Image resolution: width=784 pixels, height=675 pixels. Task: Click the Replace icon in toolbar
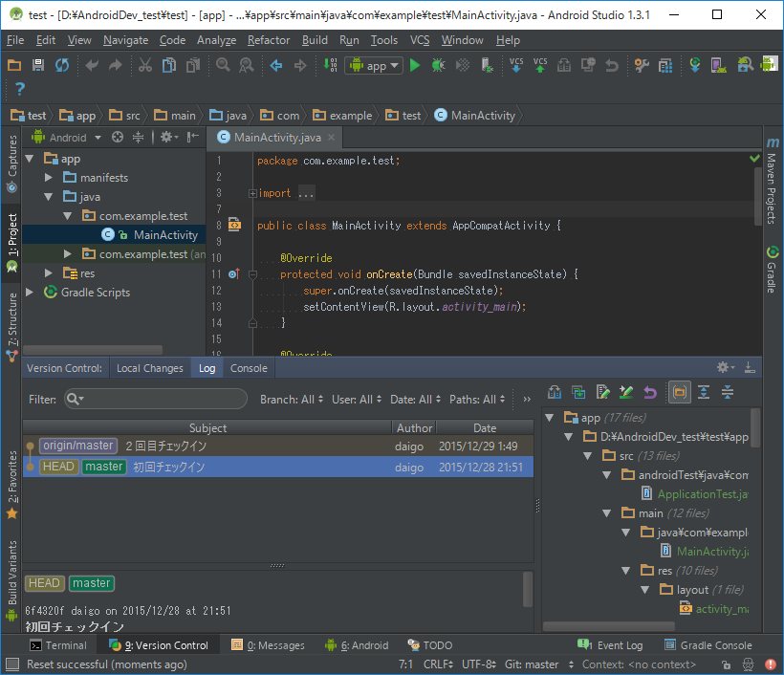coord(247,65)
